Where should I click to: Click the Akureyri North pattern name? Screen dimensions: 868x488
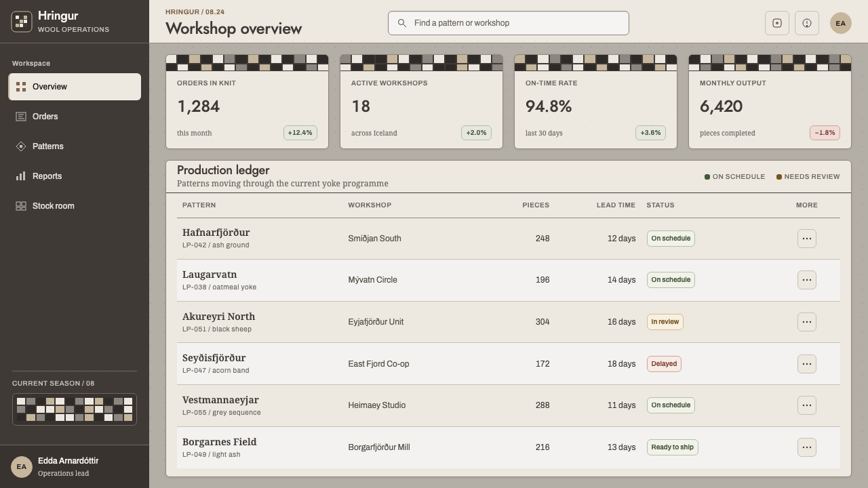point(218,317)
